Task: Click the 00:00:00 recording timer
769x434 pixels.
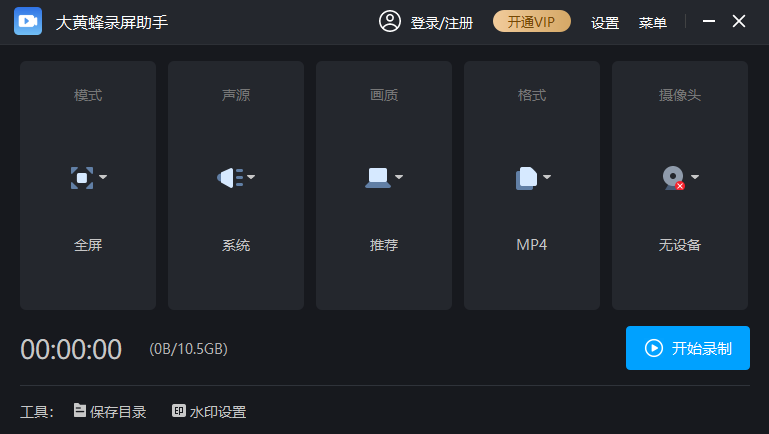Action: point(71,349)
